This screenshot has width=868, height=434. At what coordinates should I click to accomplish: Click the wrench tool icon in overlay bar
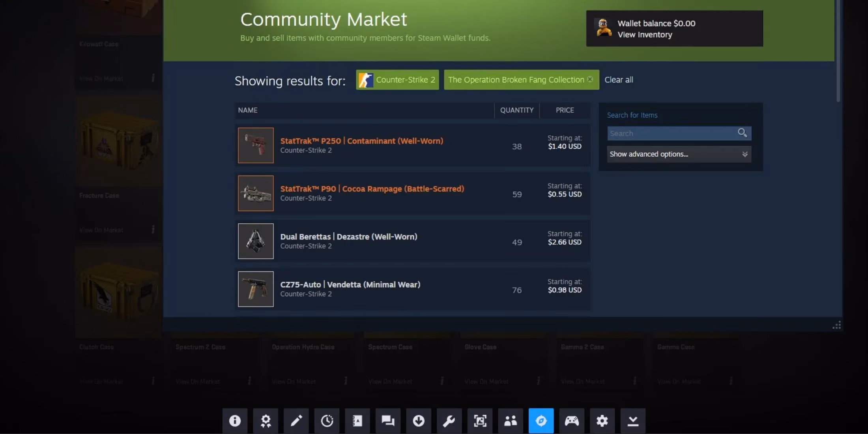(449, 421)
